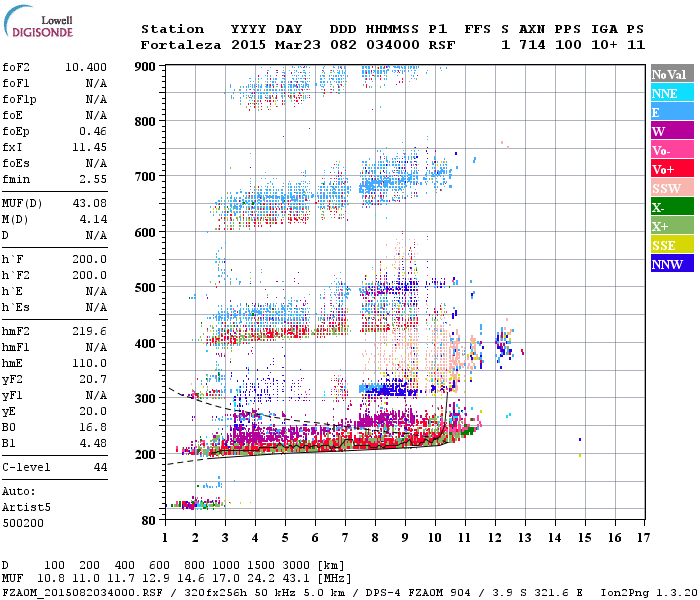This screenshot has width=700, height=600.
Task: Click the D 3000 distance in bottom table
Action: [x=296, y=565]
